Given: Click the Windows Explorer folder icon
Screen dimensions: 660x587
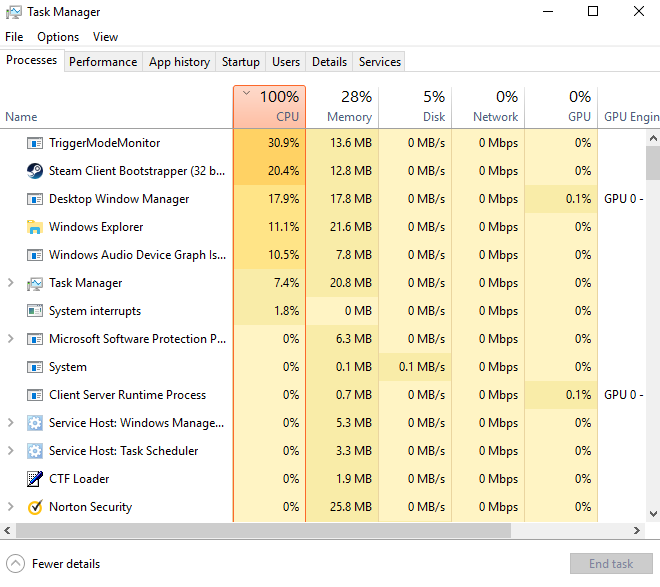Looking at the screenshot, I should point(35,227).
